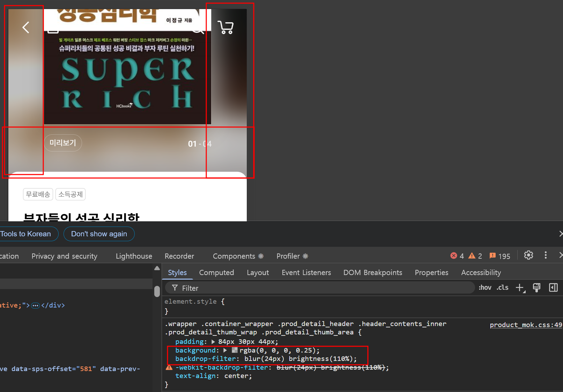563x392 pixels.
Task: Select the 소득공제 tag
Action: [71, 194]
